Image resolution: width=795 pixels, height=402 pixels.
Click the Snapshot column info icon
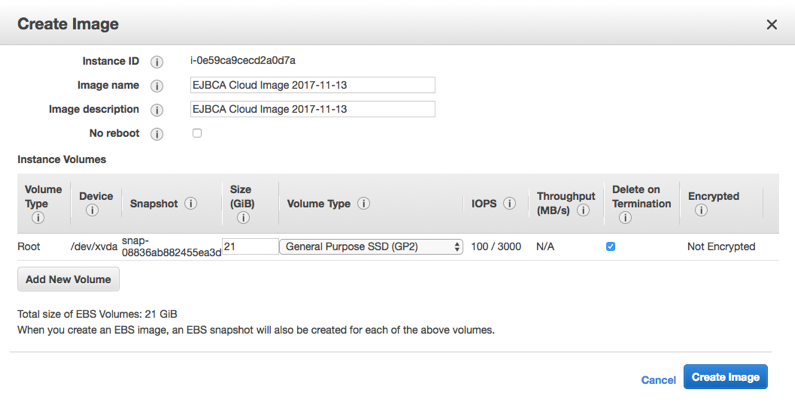click(x=190, y=204)
